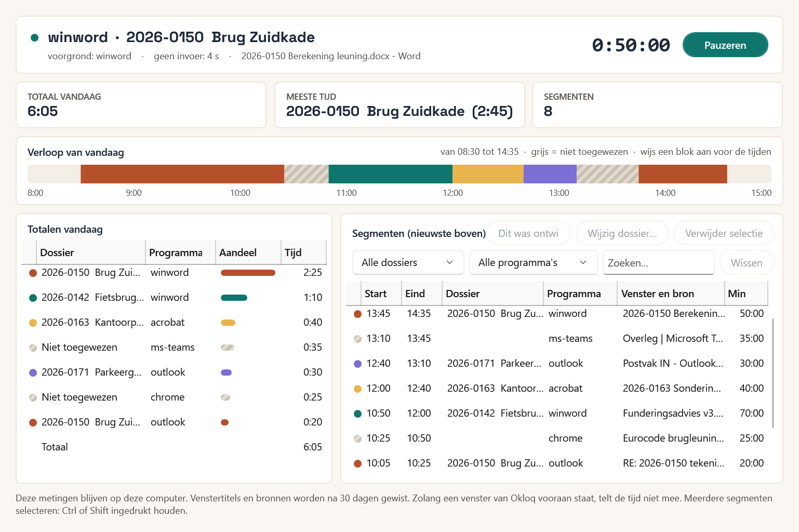The width and height of the screenshot is (799, 532).
Task: Click the teal dot of the 10:50 segment
Action: [357, 414]
